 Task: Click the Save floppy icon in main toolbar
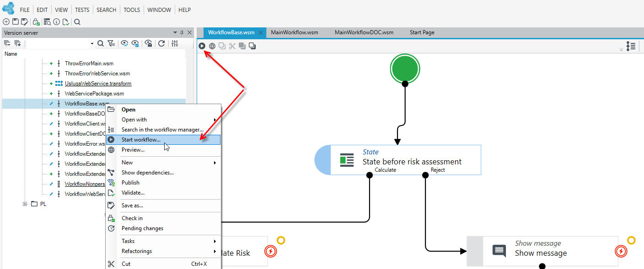(15, 21)
